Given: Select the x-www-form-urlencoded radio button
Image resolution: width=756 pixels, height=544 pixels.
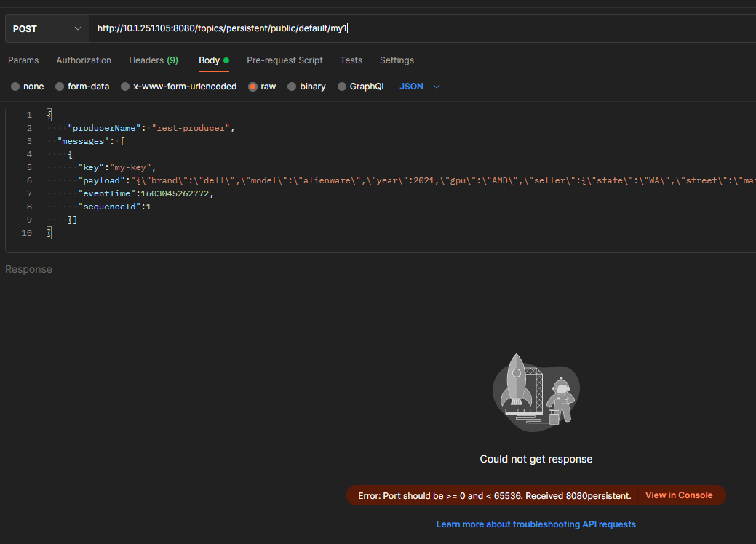Looking at the screenshot, I should click(125, 87).
